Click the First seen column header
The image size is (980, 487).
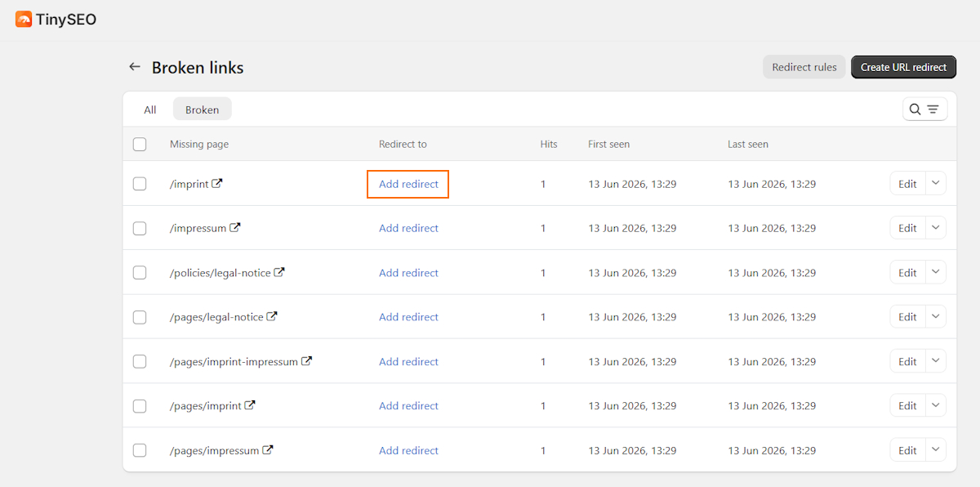[x=608, y=144]
